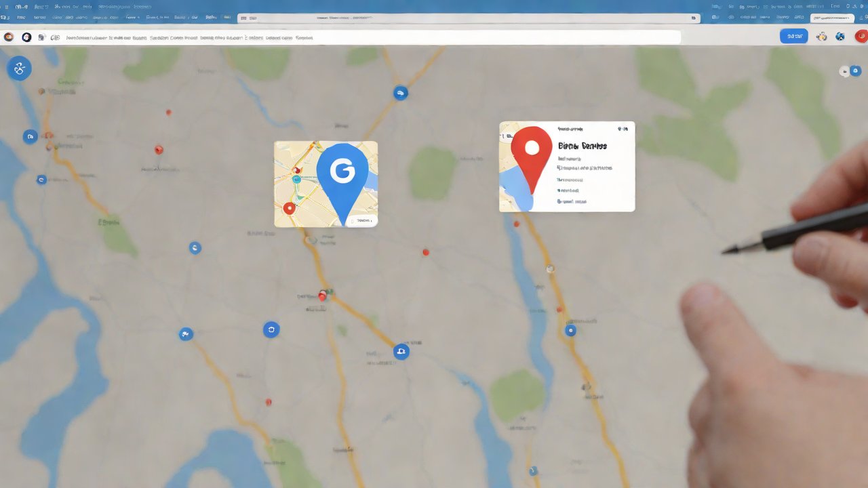
Task: Click the blue circular button at top-left of map
Action: pyautogui.click(x=19, y=68)
